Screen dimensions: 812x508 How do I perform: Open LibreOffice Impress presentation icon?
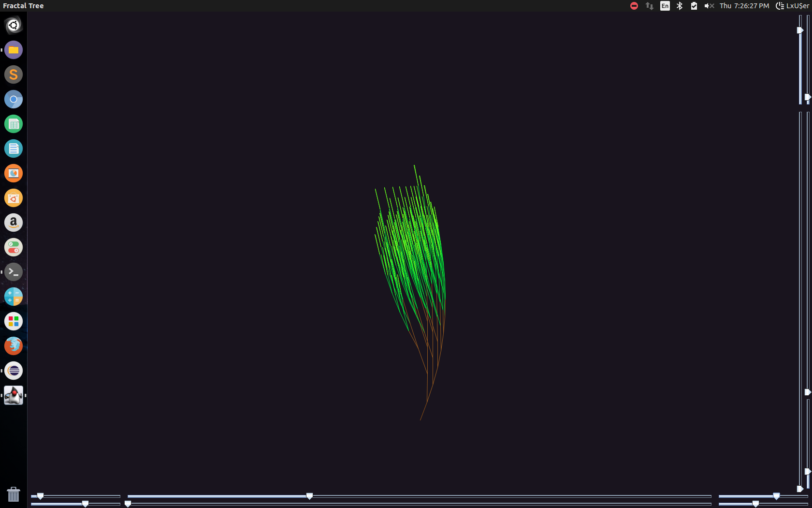point(14,173)
